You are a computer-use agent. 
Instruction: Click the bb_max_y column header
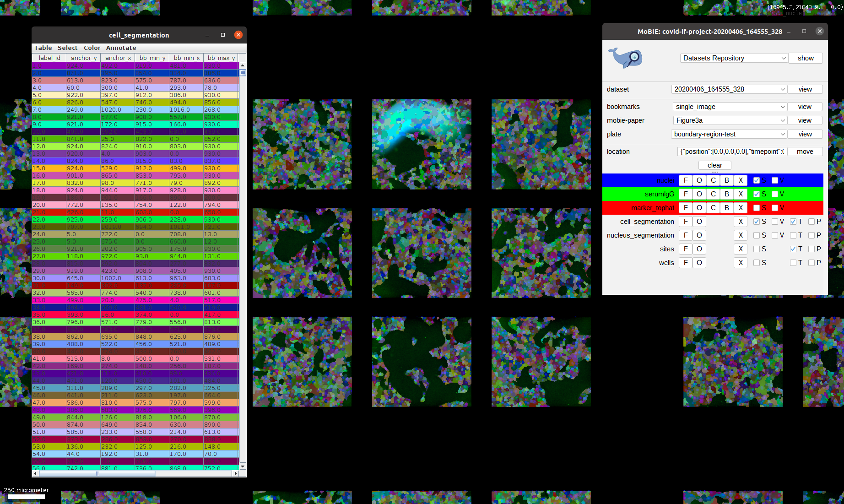click(x=221, y=58)
